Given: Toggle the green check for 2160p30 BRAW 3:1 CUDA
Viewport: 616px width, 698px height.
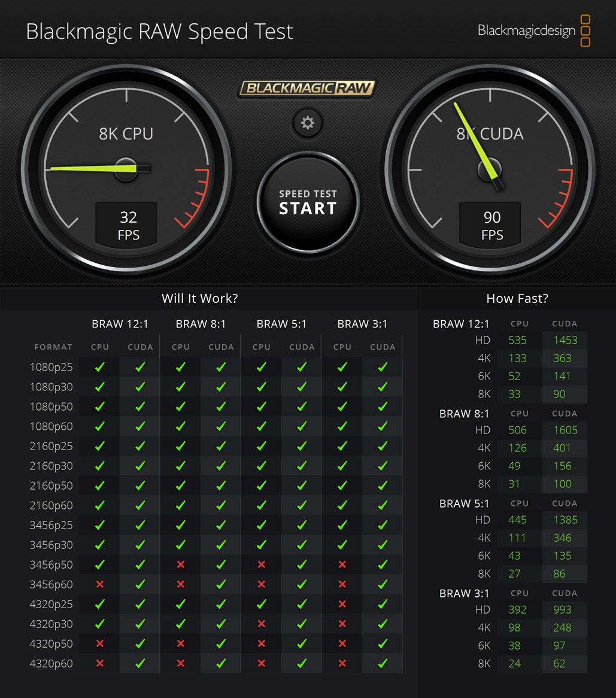Looking at the screenshot, I should tap(382, 466).
